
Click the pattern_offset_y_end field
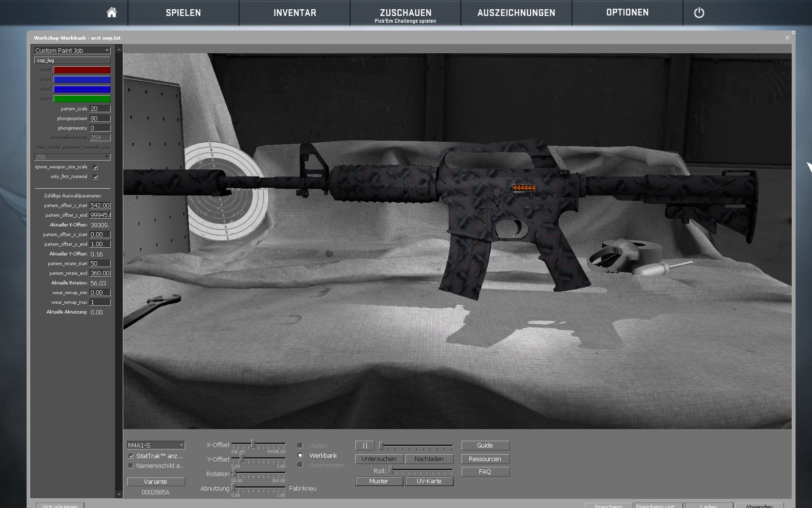pos(100,244)
